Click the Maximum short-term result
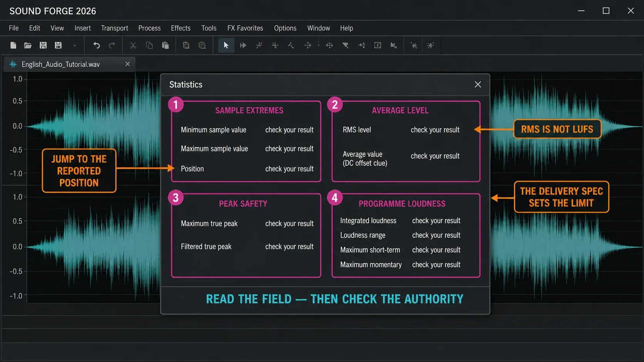644x362 pixels. click(x=436, y=250)
